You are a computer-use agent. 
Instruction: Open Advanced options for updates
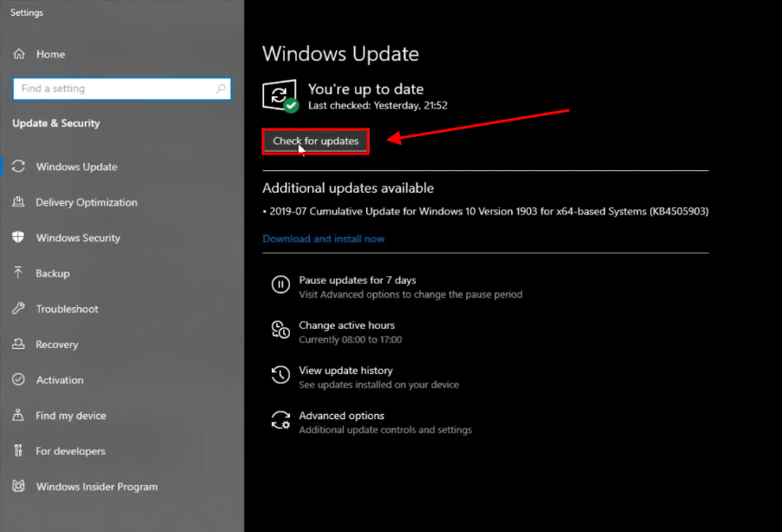[342, 416]
